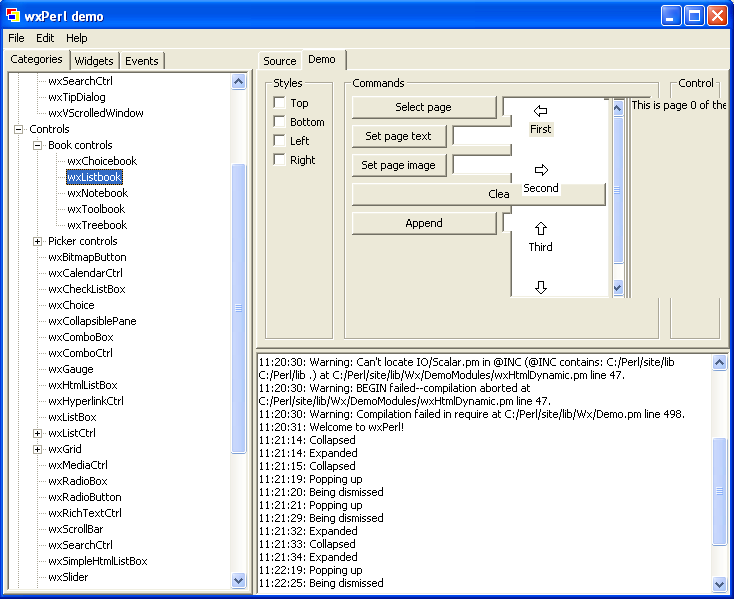Switch to the Events tab
Image resolution: width=734 pixels, height=599 pixels.
[x=141, y=61]
